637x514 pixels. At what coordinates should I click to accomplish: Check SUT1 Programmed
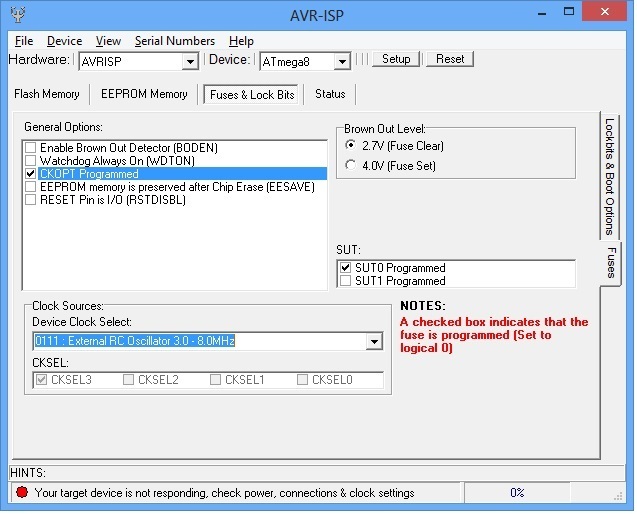[x=345, y=280]
